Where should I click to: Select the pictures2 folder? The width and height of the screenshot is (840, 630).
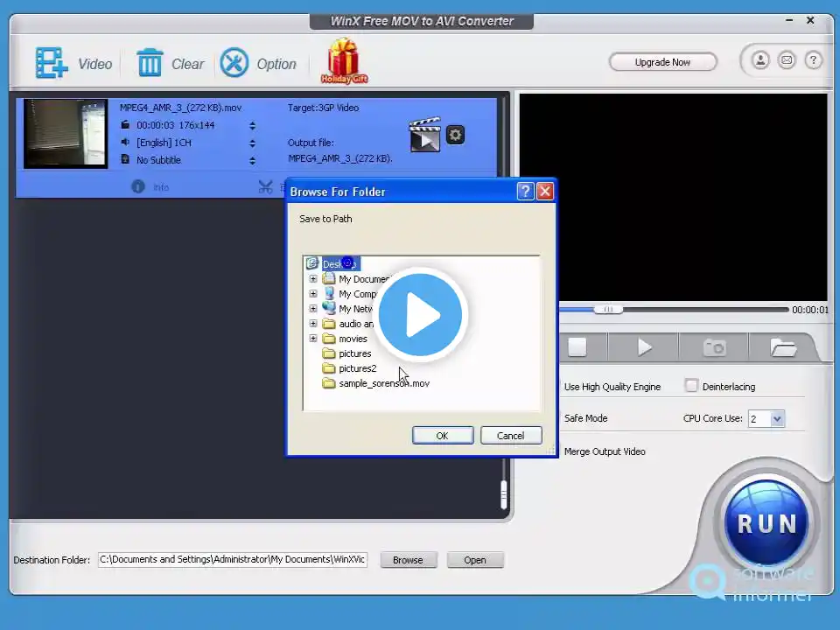point(357,368)
